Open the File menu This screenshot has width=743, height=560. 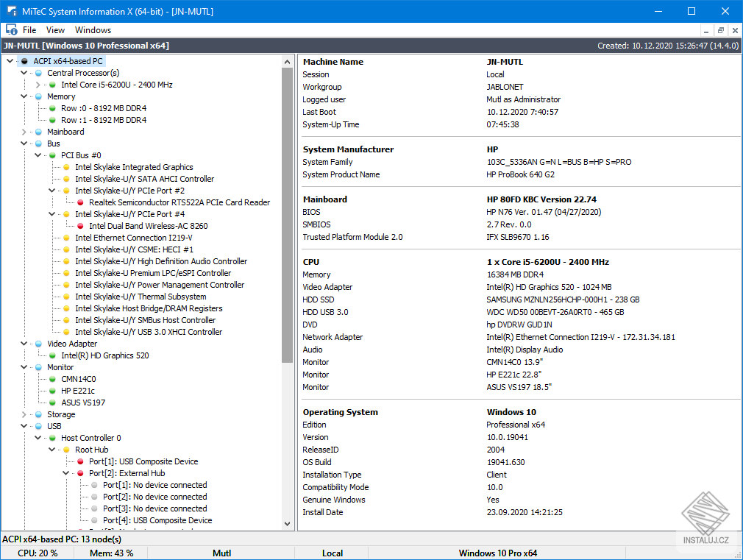[29, 30]
